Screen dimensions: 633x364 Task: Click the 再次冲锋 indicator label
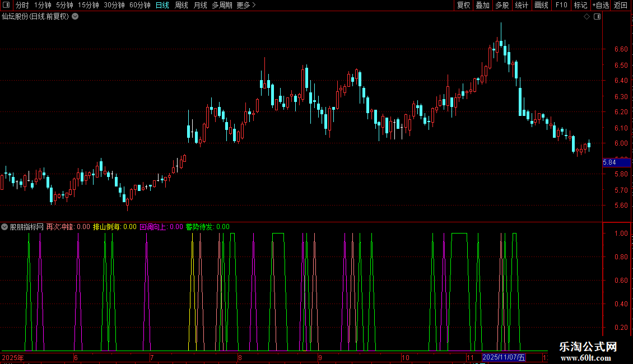60,227
